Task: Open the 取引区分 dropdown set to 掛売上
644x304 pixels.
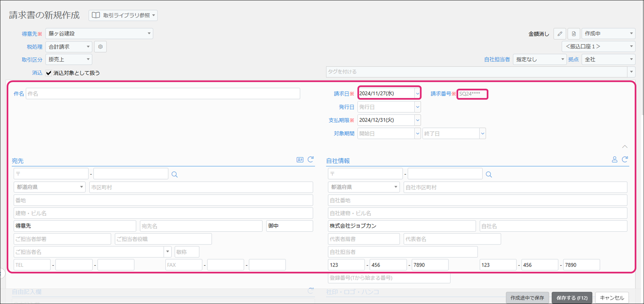Action: (x=69, y=59)
